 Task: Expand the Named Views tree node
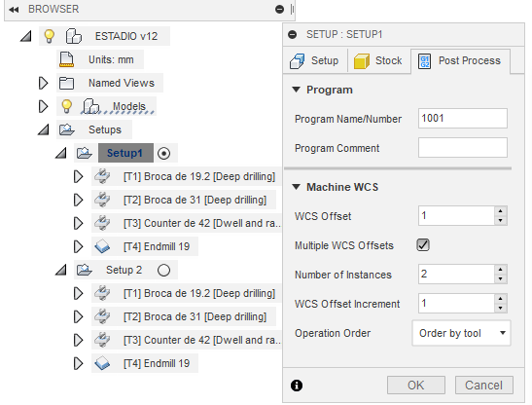point(43,83)
